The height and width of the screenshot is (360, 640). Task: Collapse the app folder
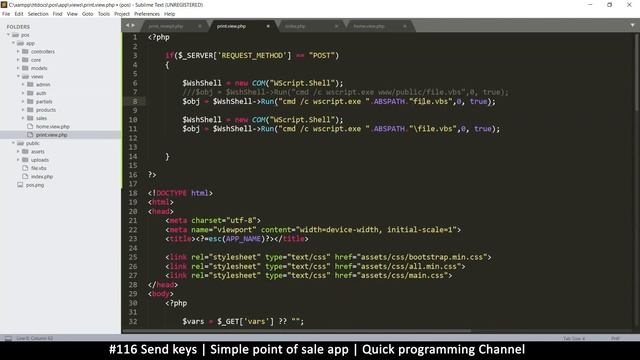click(13, 43)
